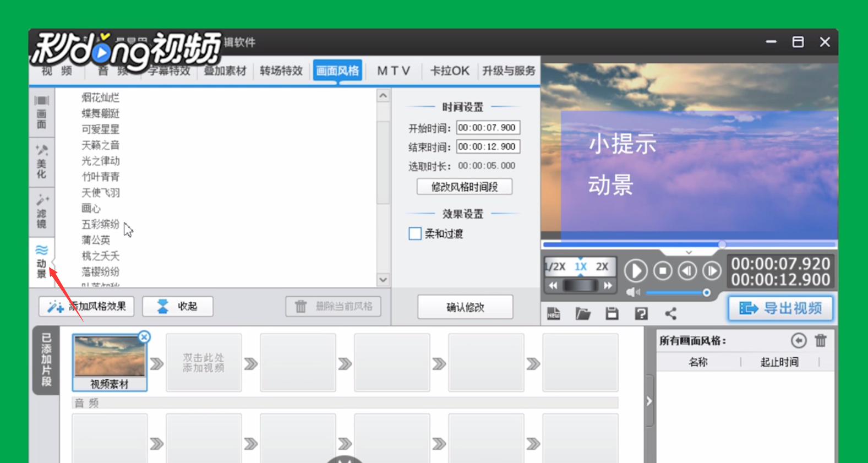The image size is (868, 463).
Task: Set playback speed to 1X
Action: (x=581, y=266)
